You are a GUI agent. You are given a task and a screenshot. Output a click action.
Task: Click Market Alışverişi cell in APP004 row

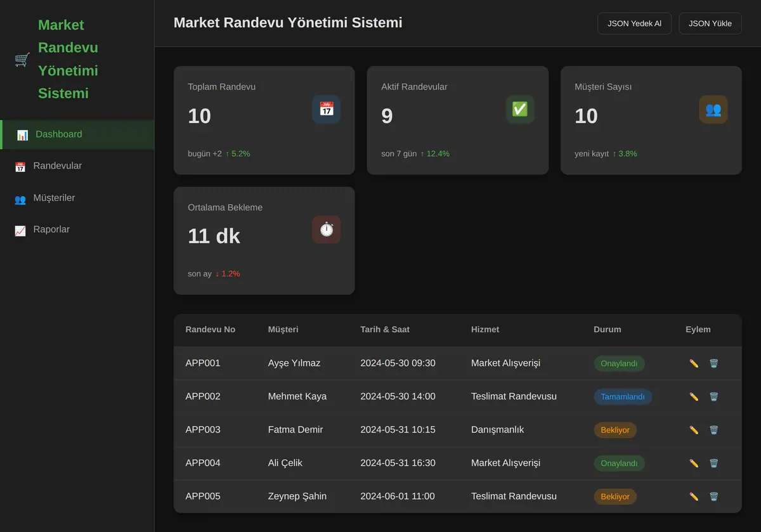click(x=506, y=463)
